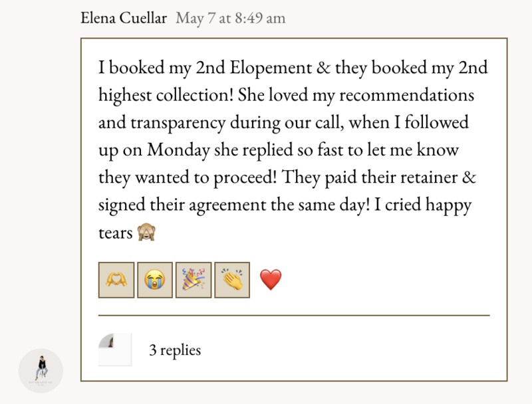Click the line starting "highest collection!"
The image size is (532, 404).
(287, 95)
